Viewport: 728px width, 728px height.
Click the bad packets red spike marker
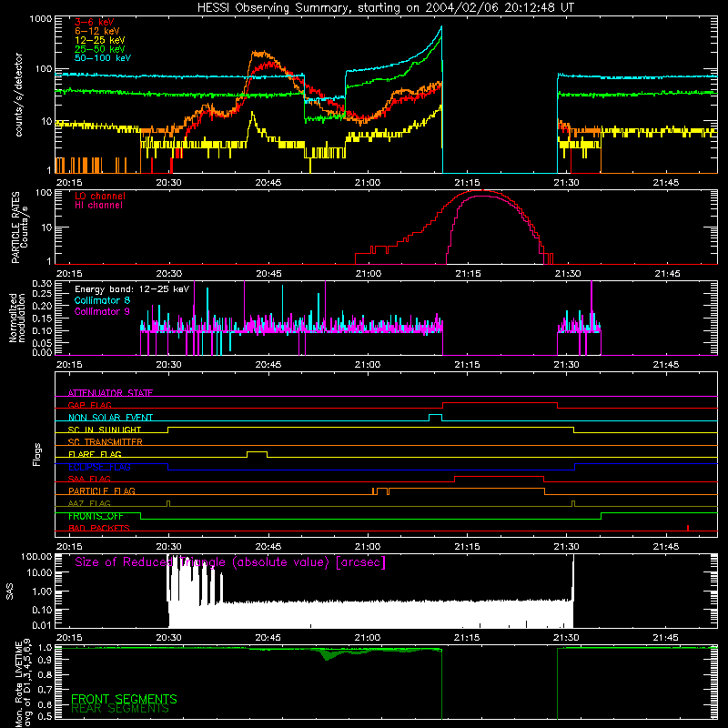688,528
